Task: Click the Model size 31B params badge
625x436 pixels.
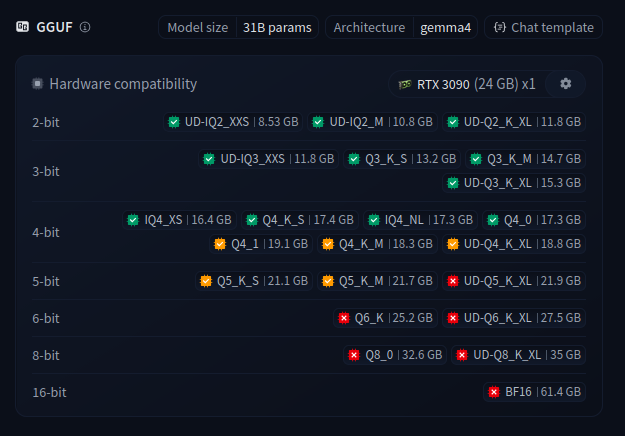Action: point(238,27)
